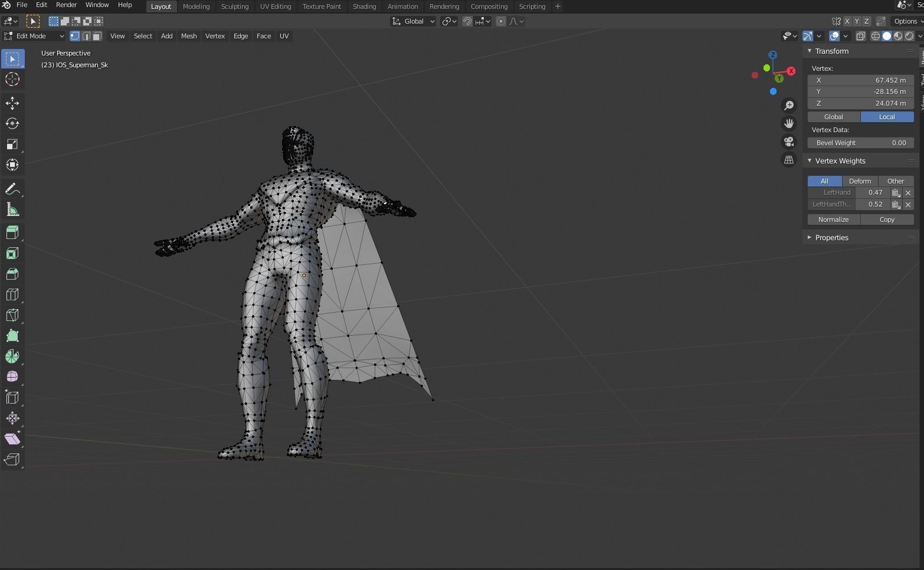Activate the Bevel tool
The height and width of the screenshot is (570, 924).
pos(12,274)
